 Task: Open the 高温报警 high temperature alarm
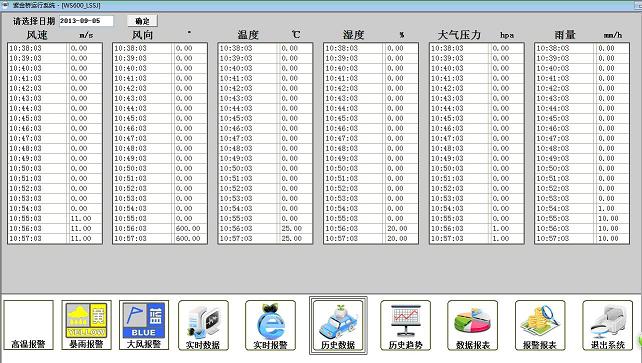29,325
